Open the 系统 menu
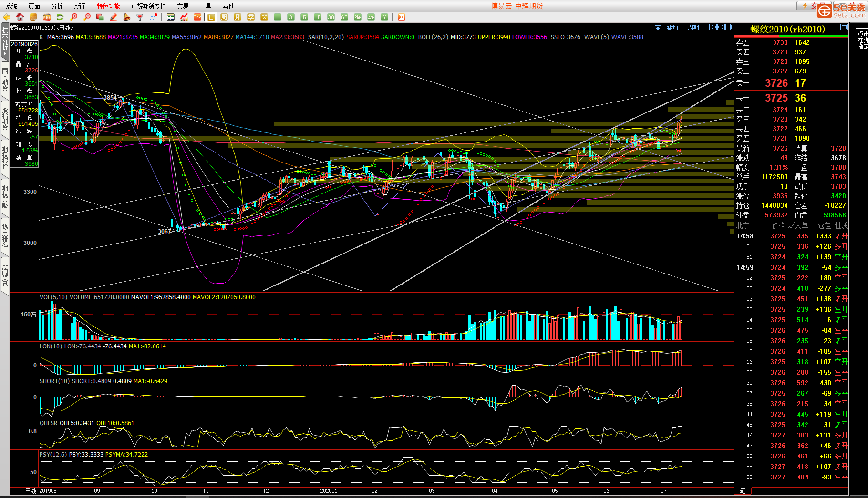The width and height of the screenshot is (868, 498). pos(11,6)
